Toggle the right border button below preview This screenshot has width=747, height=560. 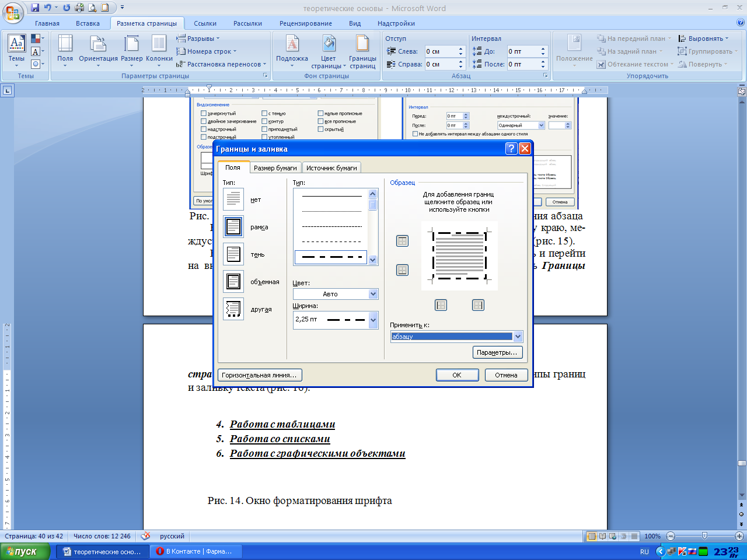478,305
